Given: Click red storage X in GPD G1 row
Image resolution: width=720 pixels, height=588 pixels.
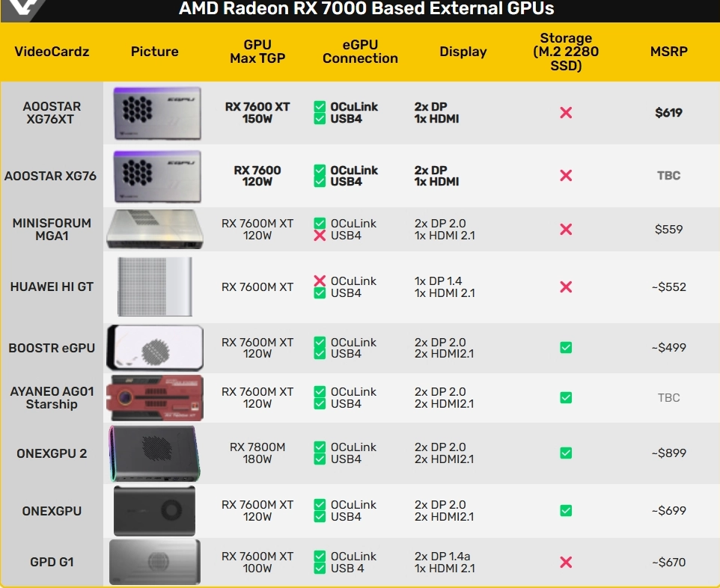Looking at the screenshot, I should tap(566, 563).
